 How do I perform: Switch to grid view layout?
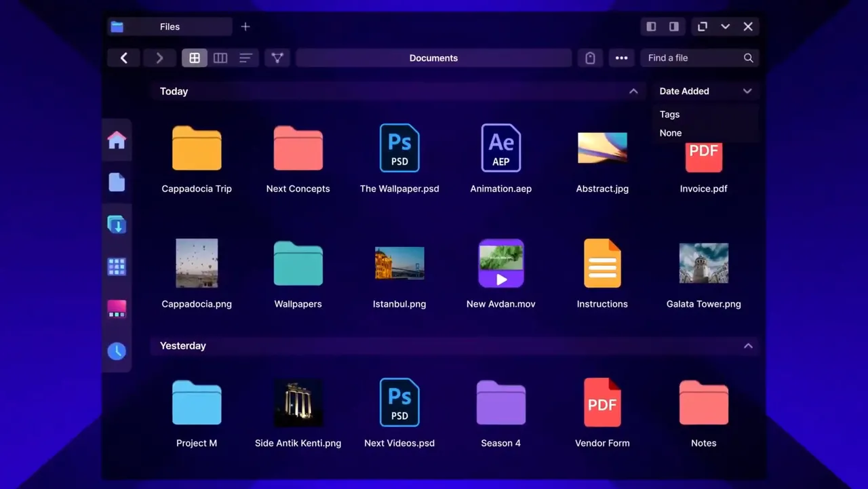195,58
